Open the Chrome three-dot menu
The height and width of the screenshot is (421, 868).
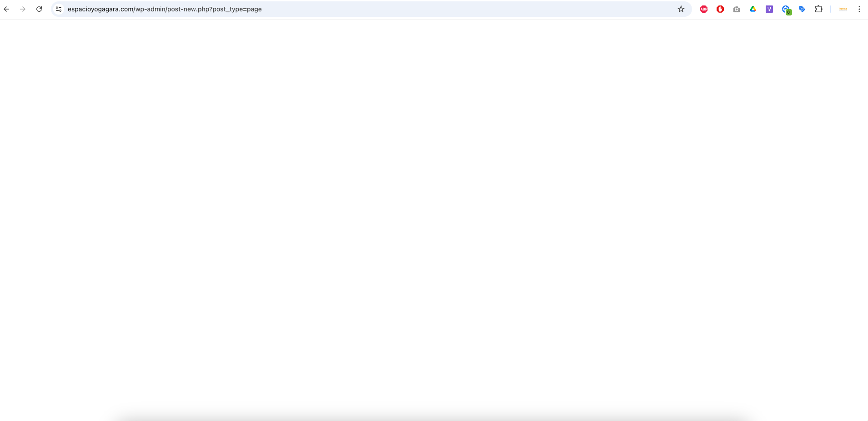tap(859, 9)
